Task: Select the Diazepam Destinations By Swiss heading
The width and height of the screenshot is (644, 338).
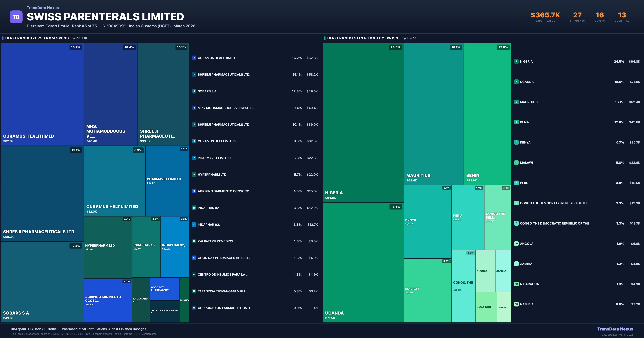Action: point(363,38)
